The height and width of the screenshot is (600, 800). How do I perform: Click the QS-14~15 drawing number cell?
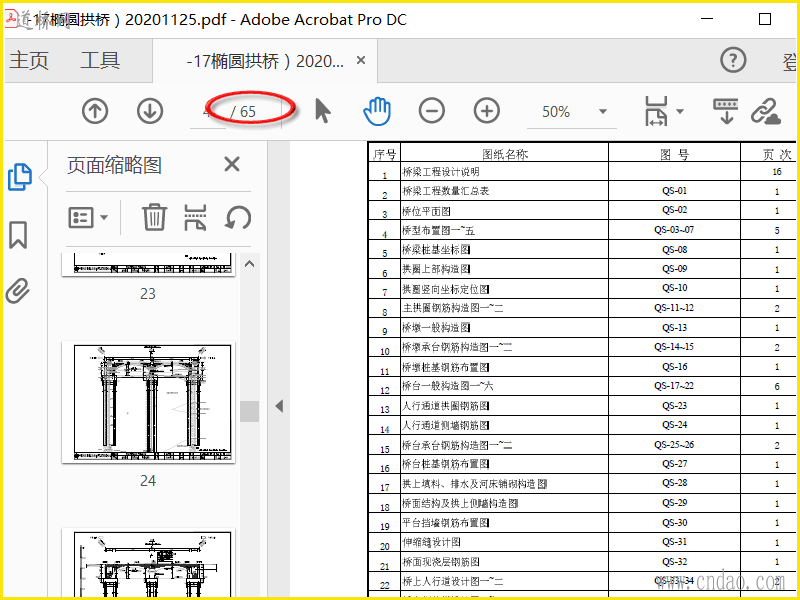click(x=674, y=346)
